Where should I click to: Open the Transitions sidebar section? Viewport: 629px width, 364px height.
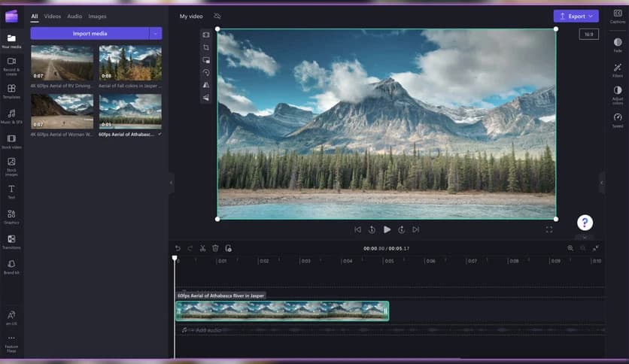point(11,241)
